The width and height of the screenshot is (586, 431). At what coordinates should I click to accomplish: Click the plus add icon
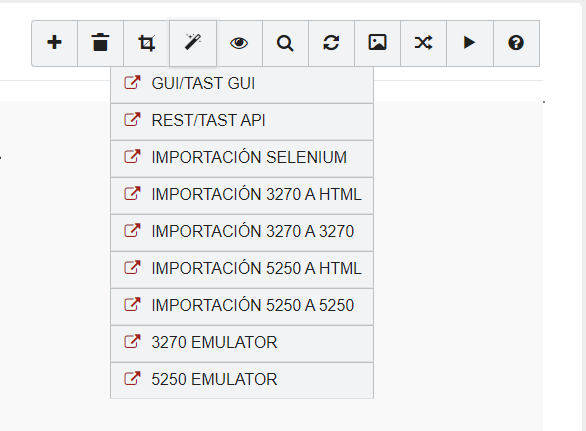pos(55,43)
